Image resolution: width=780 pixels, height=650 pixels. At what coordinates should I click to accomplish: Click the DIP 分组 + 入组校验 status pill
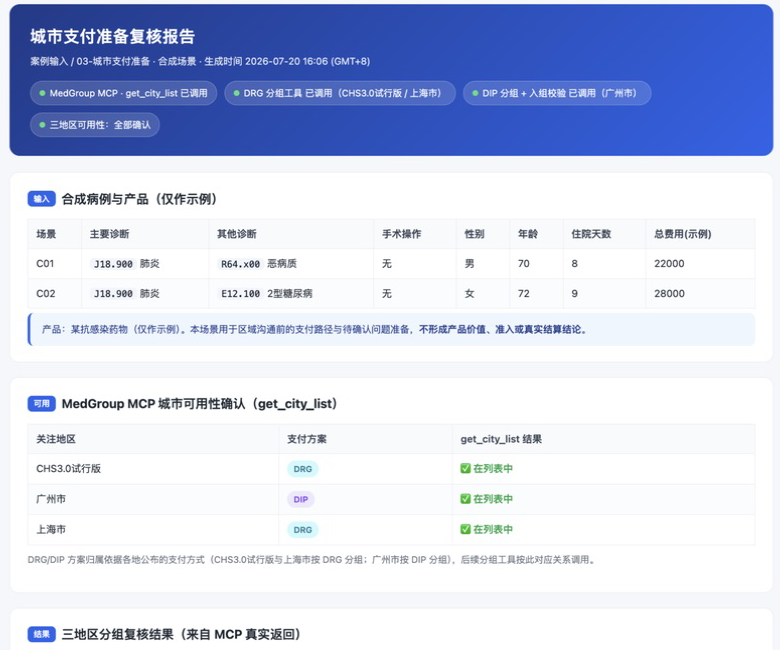pos(557,93)
